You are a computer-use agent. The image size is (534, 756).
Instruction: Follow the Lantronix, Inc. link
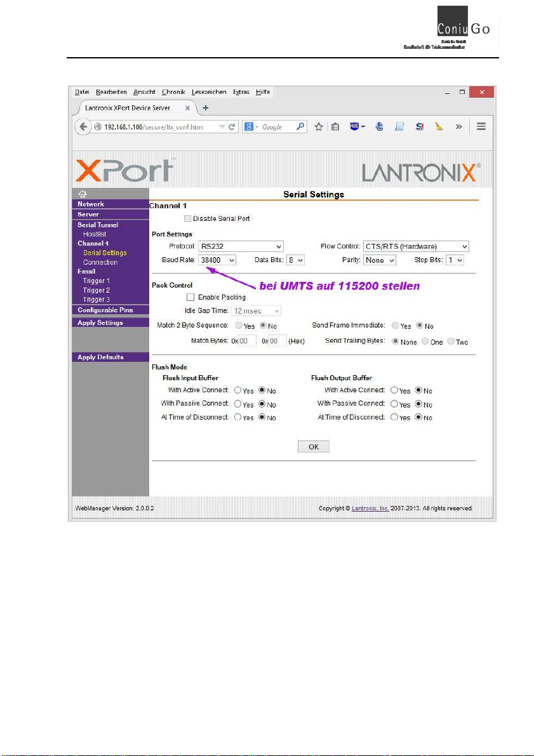click(370, 508)
